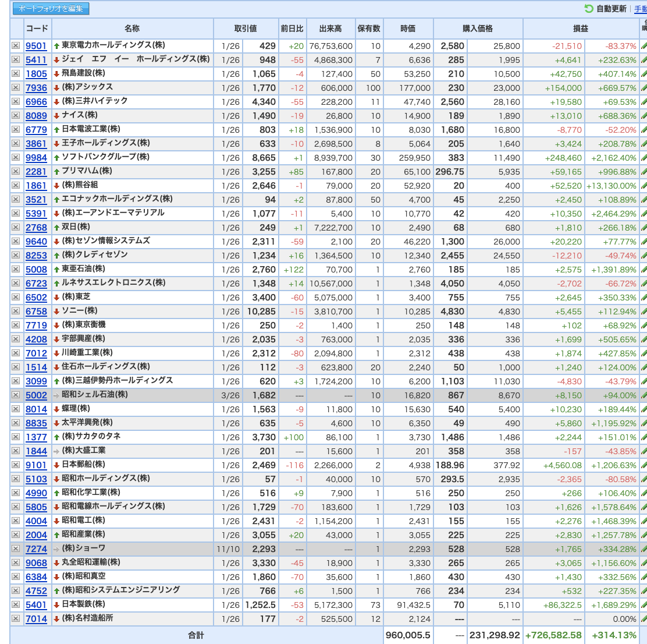Remove (株)東芝 row with X icon
This screenshot has width=647, height=644.
click(x=16, y=297)
